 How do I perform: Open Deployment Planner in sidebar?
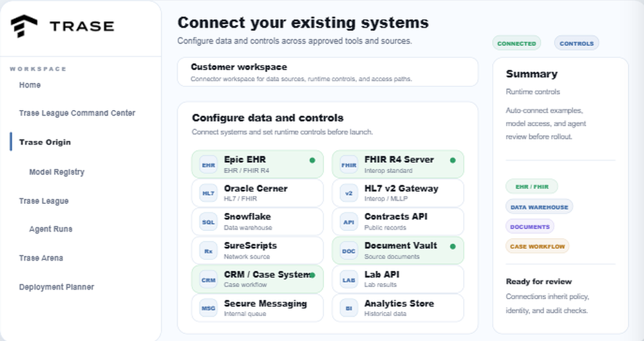point(57,287)
